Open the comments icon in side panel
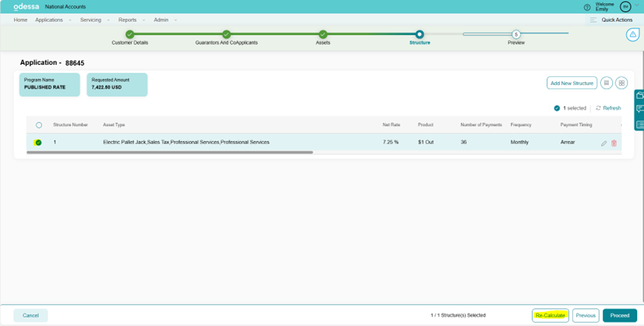The image size is (644, 326). 640,110
